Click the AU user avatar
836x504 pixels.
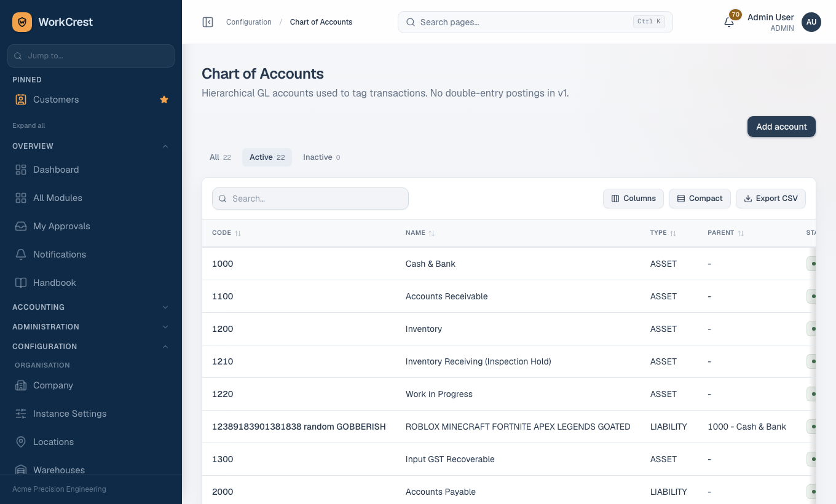[811, 22]
